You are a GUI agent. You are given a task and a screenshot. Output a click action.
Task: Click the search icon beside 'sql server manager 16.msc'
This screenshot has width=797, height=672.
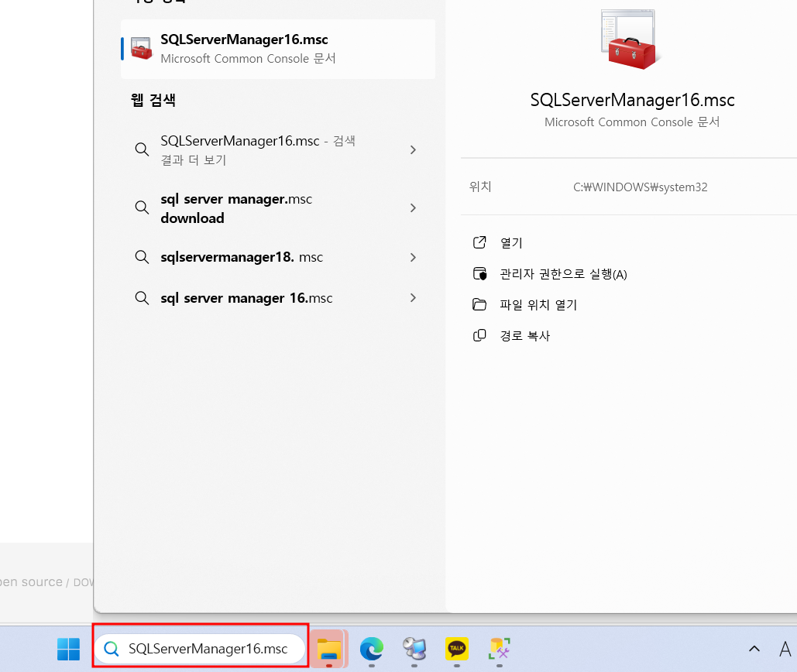(142, 297)
